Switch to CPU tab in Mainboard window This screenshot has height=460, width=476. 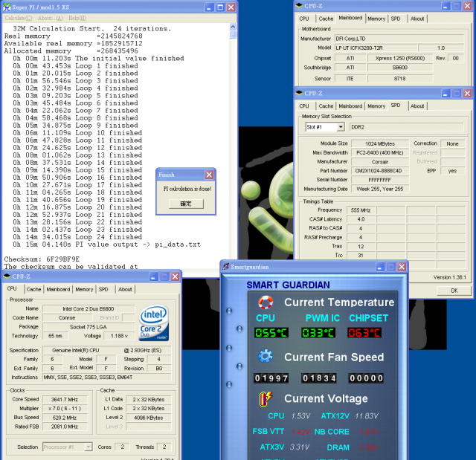(x=304, y=19)
